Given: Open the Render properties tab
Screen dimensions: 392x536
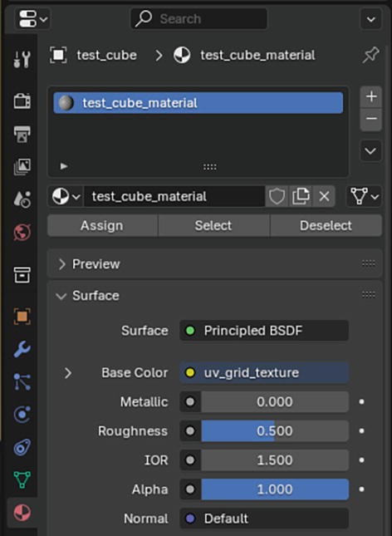Looking at the screenshot, I should (22, 101).
